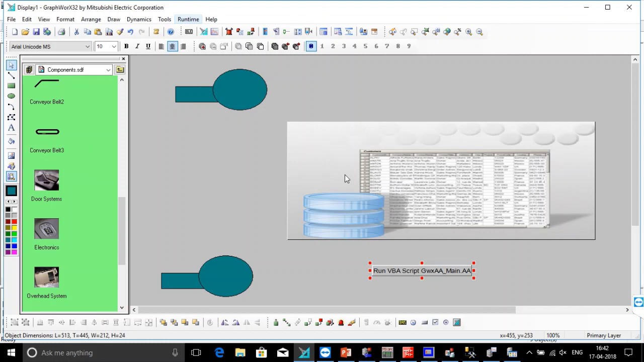Copy the selected object
Viewport: 644px width, 362px height.
tap(88, 32)
